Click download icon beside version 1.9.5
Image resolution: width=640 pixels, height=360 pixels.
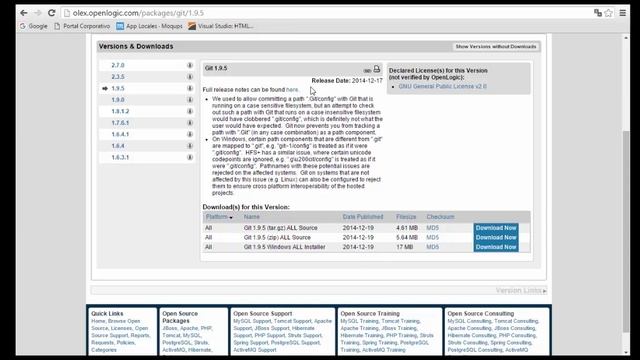pos(190,88)
